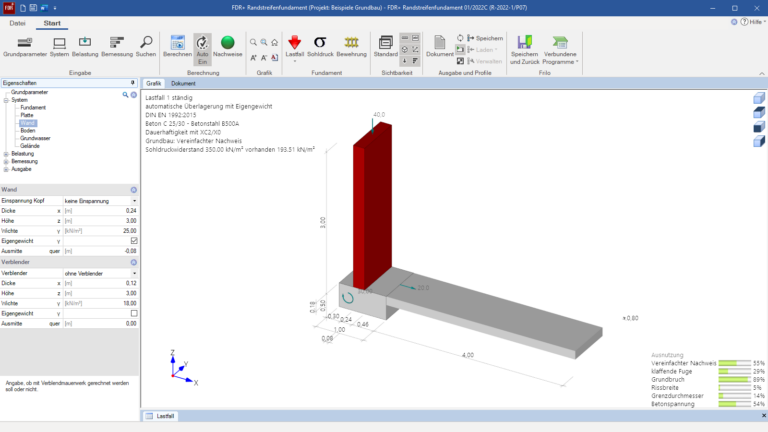Toggle pin on Eigenschaften panel
Image resolution: width=768 pixels, height=432 pixels.
[x=132, y=83]
